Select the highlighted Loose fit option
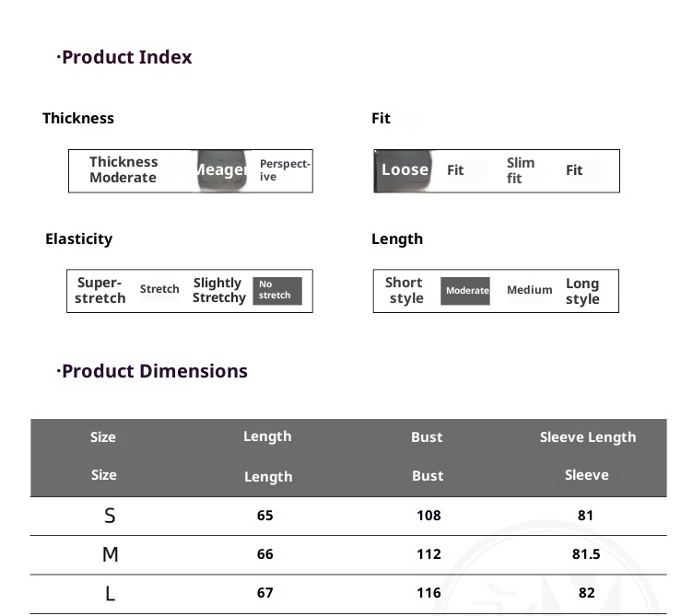This screenshot has height=616, width=681. pos(405,170)
